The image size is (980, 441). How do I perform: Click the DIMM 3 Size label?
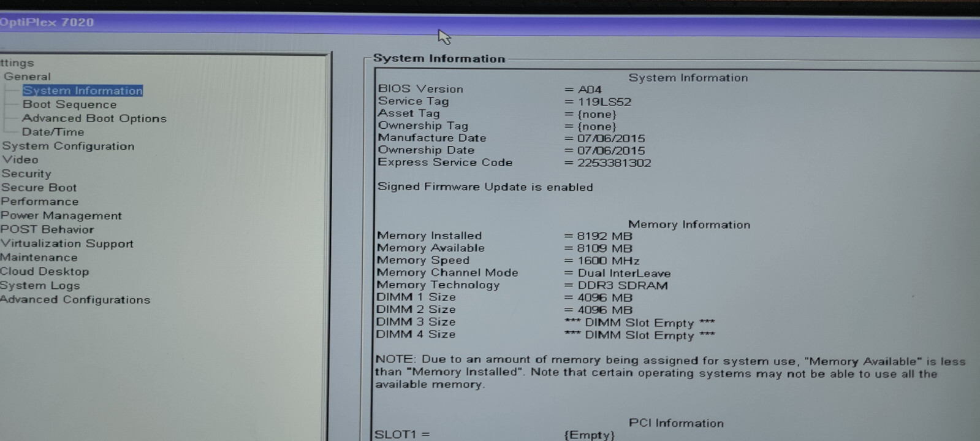point(416,322)
